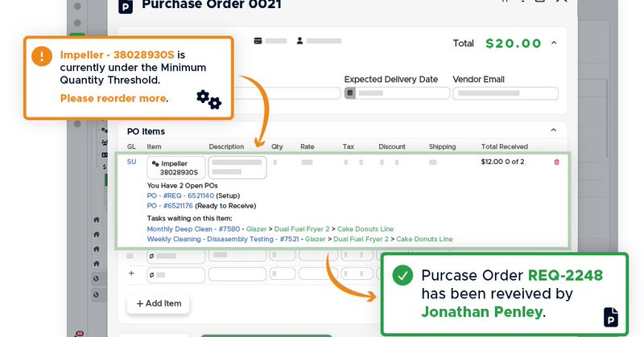Screen dimensions: 644x337
Task: Open Monthly Deep Clean - #7580 task
Action: click(193, 229)
